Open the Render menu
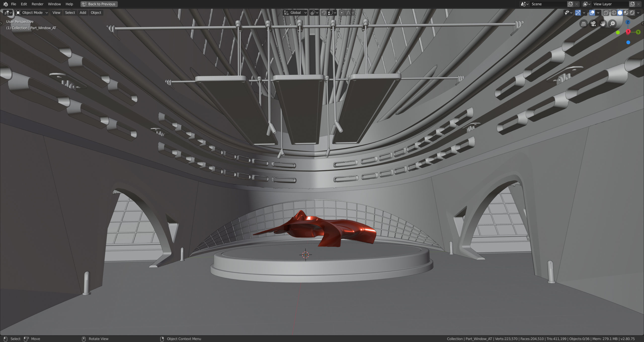Image resolution: width=644 pixels, height=342 pixels. point(37,4)
